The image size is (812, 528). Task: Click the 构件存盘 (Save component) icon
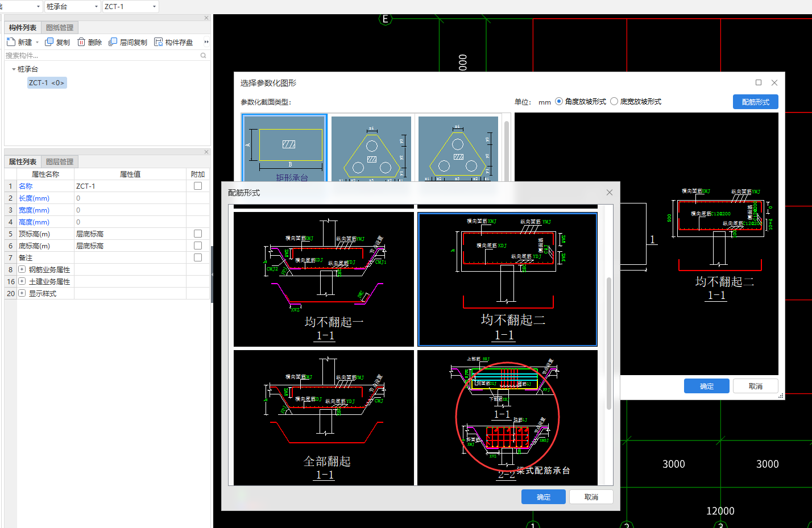point(158,42)
